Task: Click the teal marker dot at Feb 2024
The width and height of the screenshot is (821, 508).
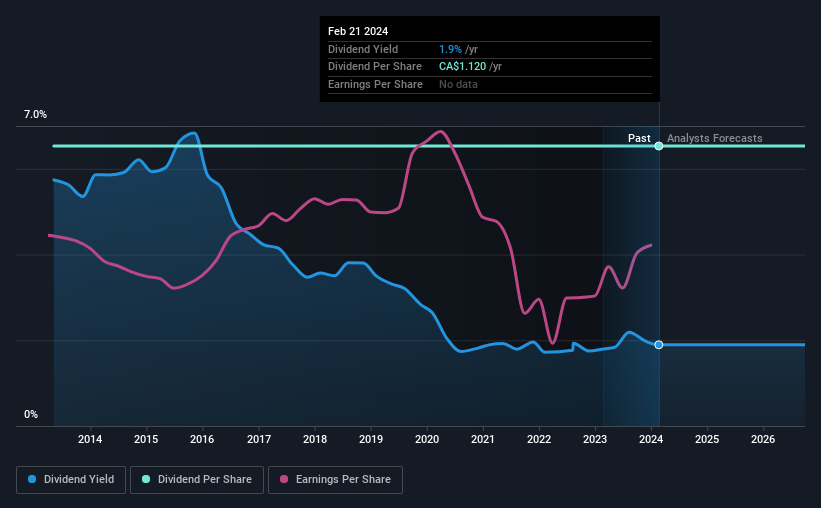Action: coord(659,146)
